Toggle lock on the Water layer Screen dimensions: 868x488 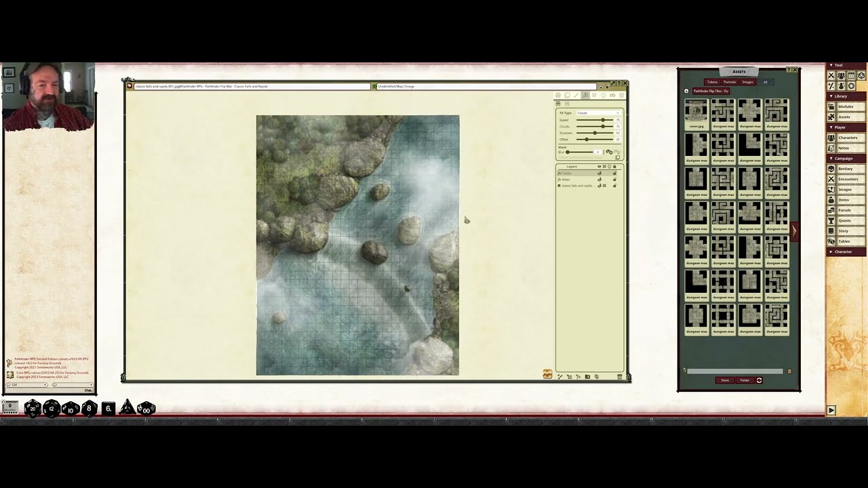click(614, 179)
